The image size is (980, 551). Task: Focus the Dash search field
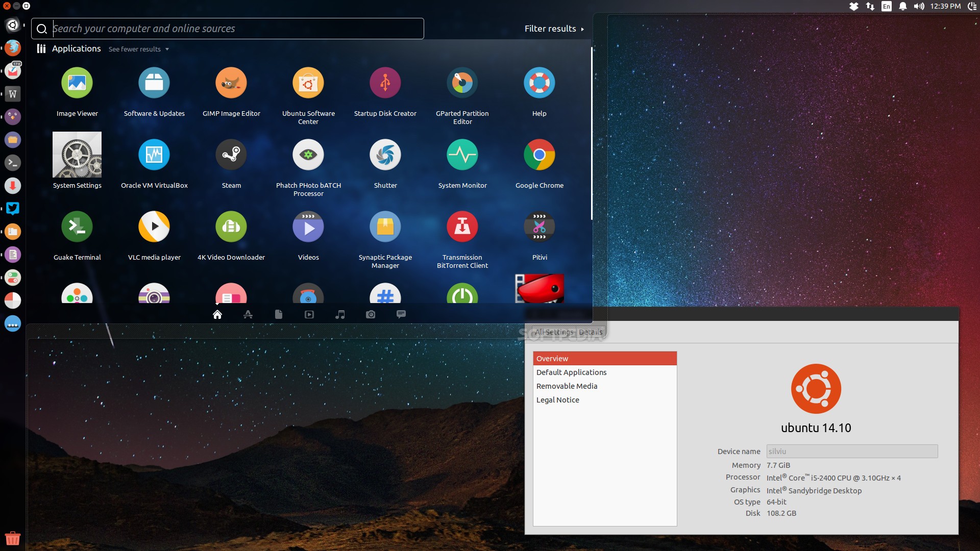click(x=228, y=29)
